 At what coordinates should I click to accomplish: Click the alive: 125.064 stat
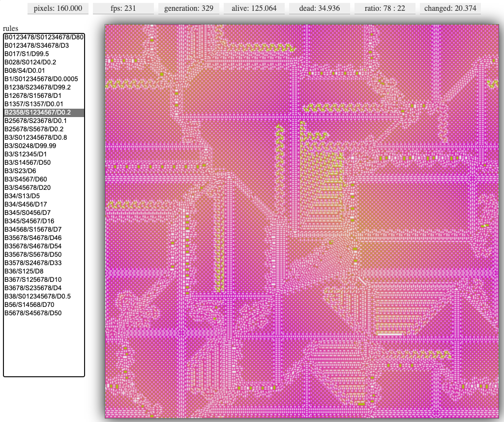254,8
